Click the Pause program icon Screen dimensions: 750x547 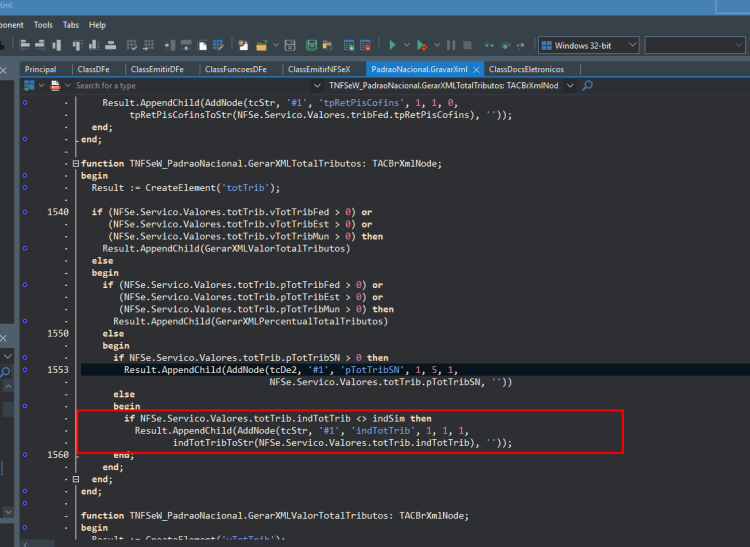click(451, 45)
